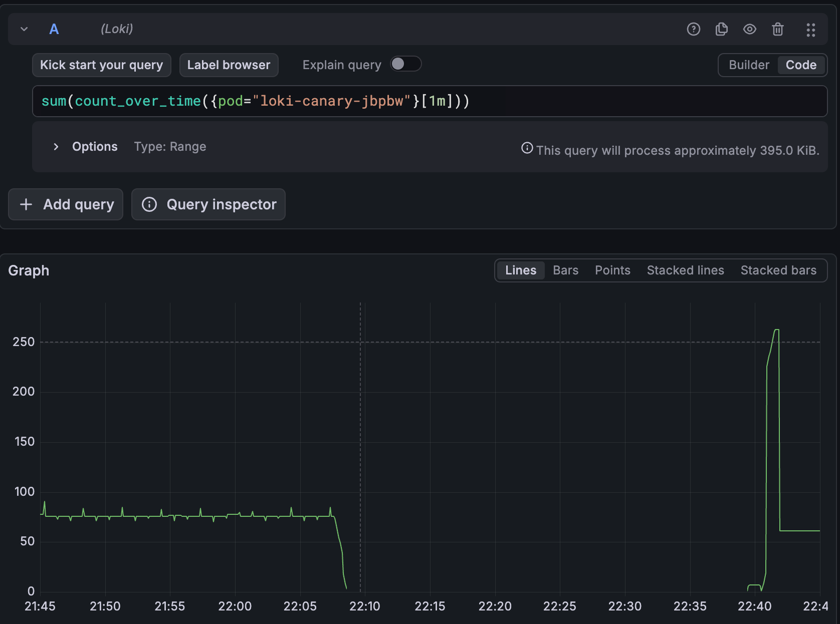Select Code editor mode
This screenshot has width=840, height=624.
pos(801,65)
